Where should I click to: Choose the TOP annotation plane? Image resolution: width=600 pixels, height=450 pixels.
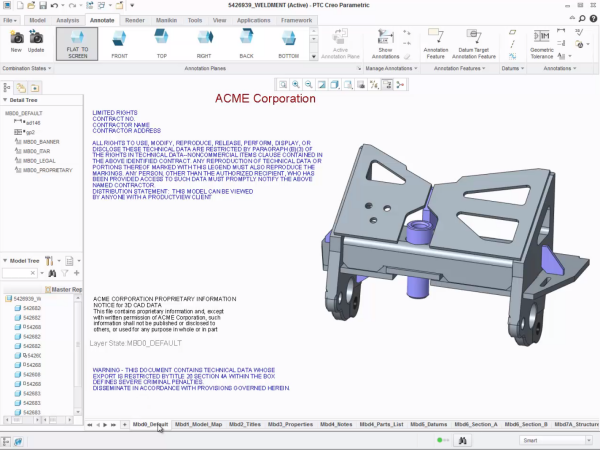pyautogui.click(x=161, y=44)
